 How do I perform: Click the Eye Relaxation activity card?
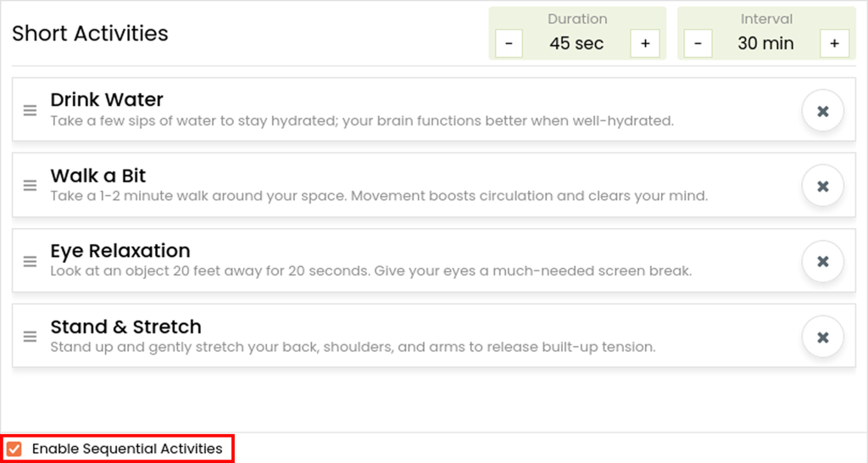(434, 260)
